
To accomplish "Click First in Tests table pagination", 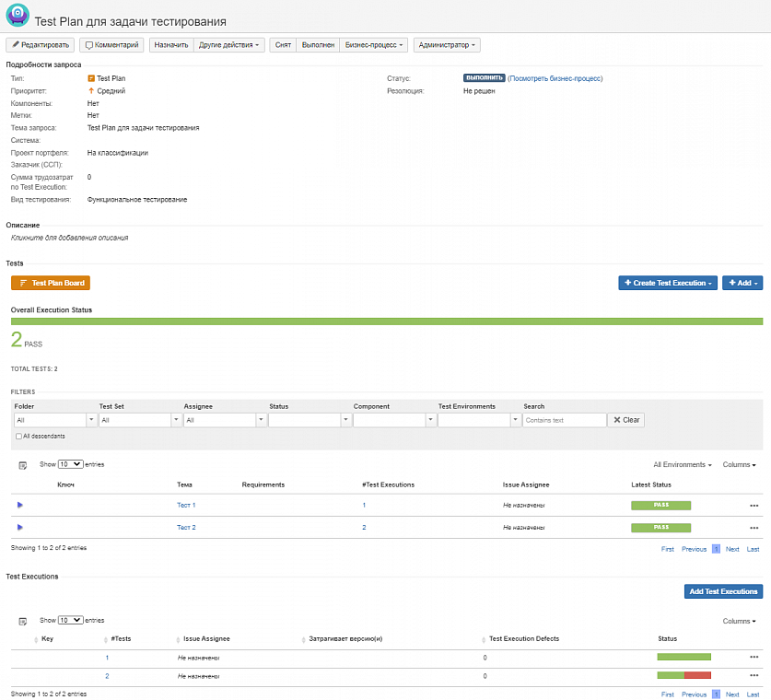I will (x=667, y=549).
